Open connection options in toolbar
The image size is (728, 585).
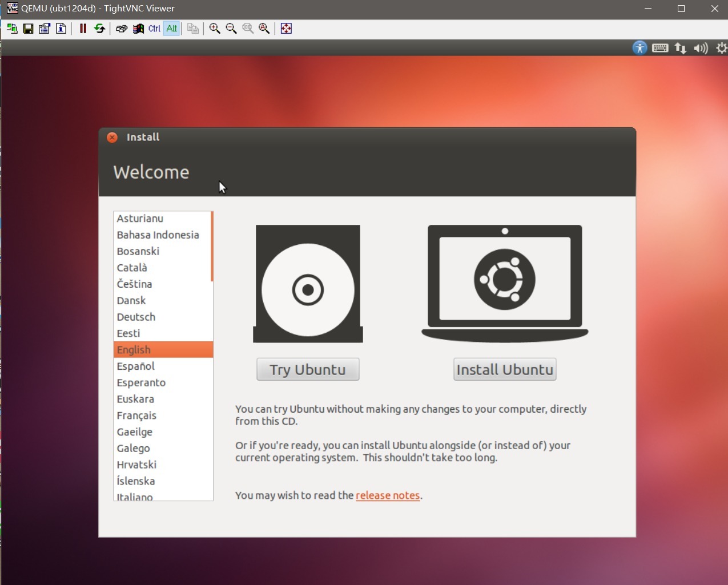click(45, 29)
